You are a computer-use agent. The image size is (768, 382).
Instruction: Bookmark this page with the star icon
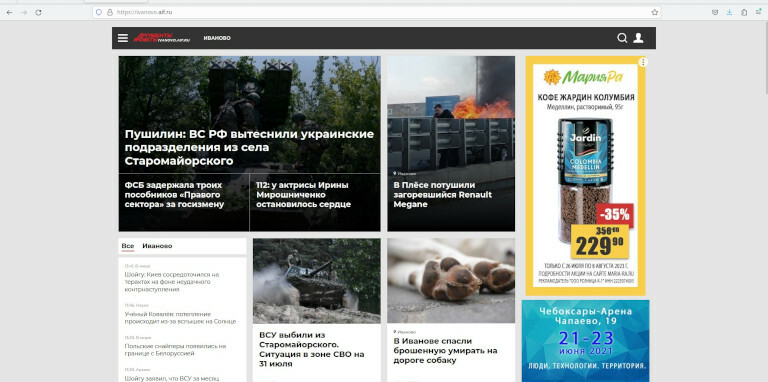654,12
